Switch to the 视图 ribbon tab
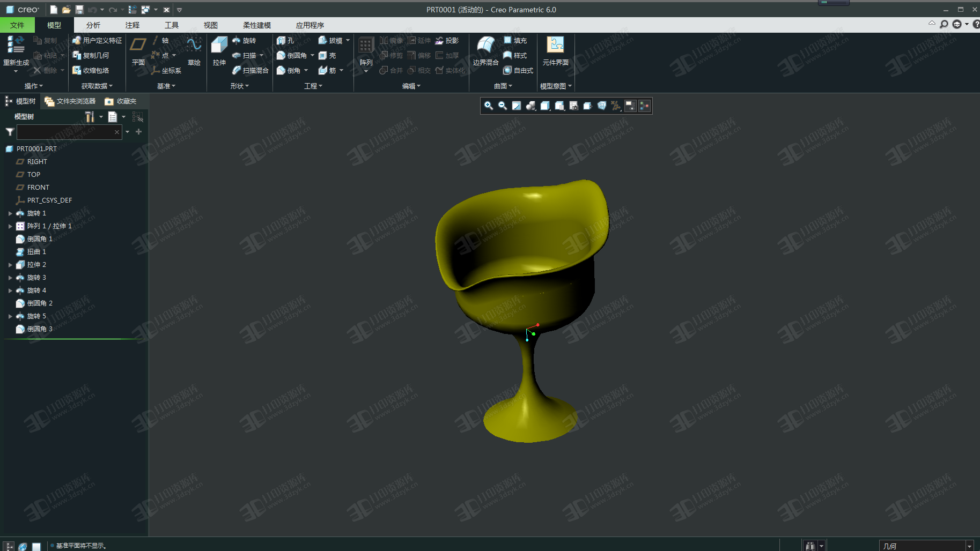The image size is (980, 551). click(x=211, y=25)
